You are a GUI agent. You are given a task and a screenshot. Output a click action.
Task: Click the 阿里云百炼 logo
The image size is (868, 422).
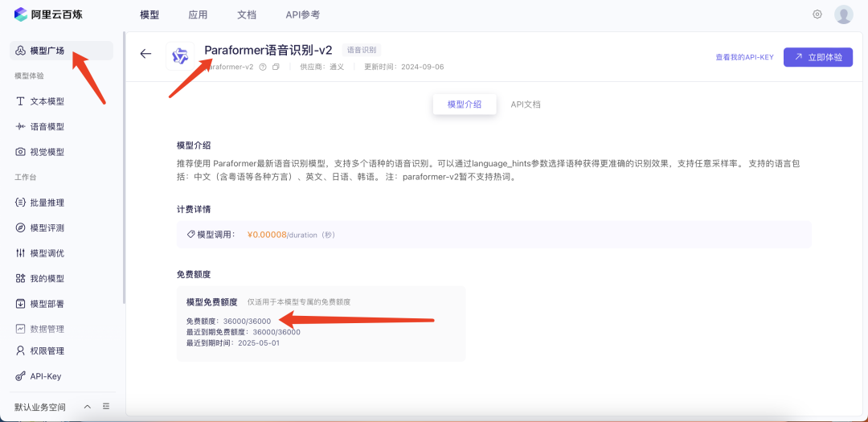(x=48, y=14)
